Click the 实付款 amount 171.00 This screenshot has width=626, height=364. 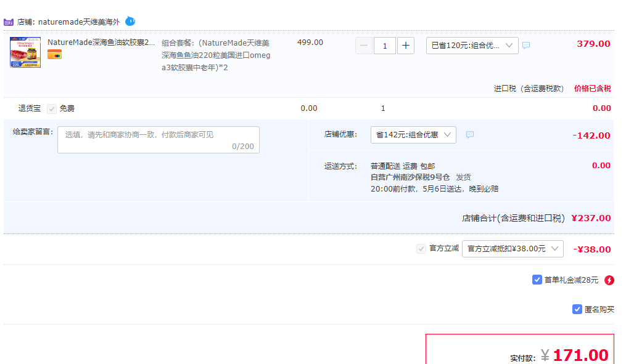coord(580,355)
